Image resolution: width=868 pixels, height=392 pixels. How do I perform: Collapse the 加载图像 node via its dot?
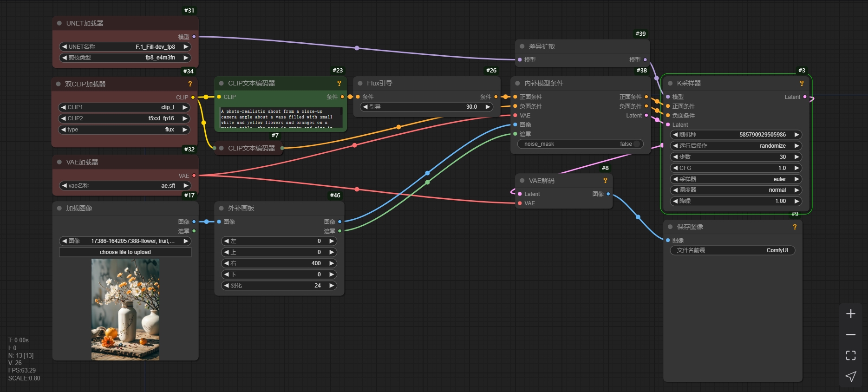click(59, 208)
